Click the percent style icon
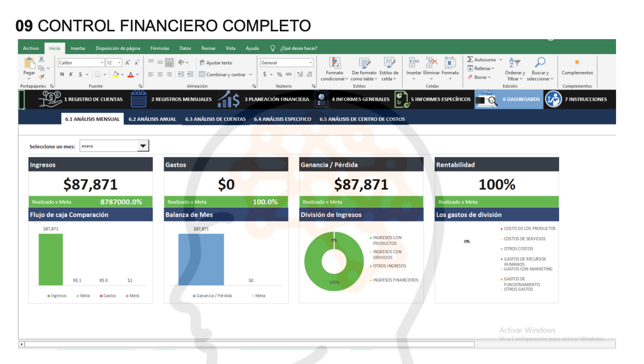 [280, 74]
